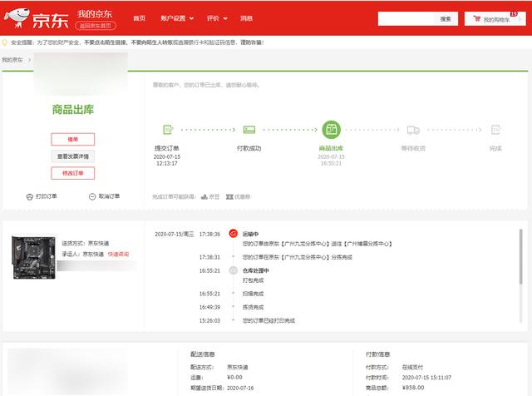The height and width of the screenshot is (396, 532).
Task: Click the printer icon for 打印订单
Action: (30, 196)
